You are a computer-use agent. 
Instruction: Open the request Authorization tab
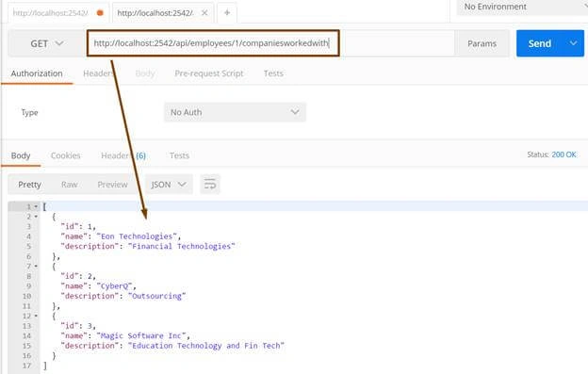click(37, 73)
